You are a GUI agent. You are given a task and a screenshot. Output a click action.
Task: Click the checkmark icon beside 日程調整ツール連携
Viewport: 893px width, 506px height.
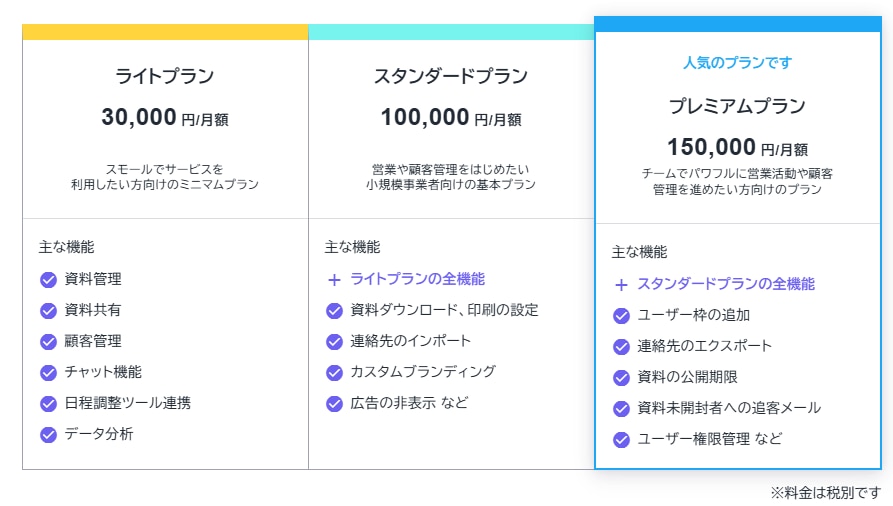tap(48, 403)
